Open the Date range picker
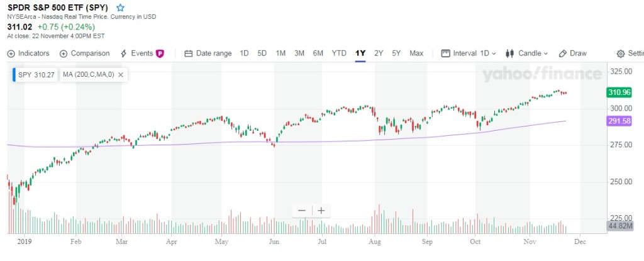644x261 pixels. [208, 53]
